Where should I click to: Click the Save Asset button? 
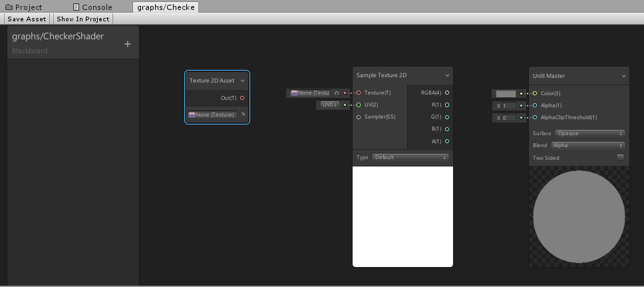[27, 19]
